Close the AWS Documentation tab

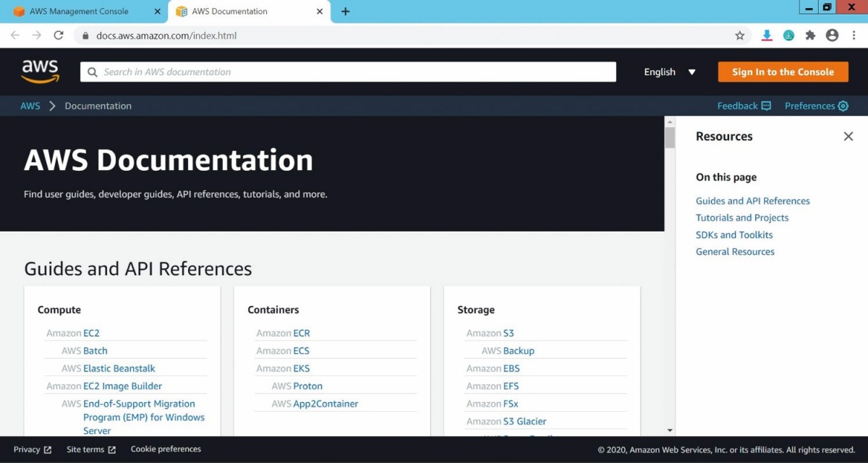(x=320, y=12)
